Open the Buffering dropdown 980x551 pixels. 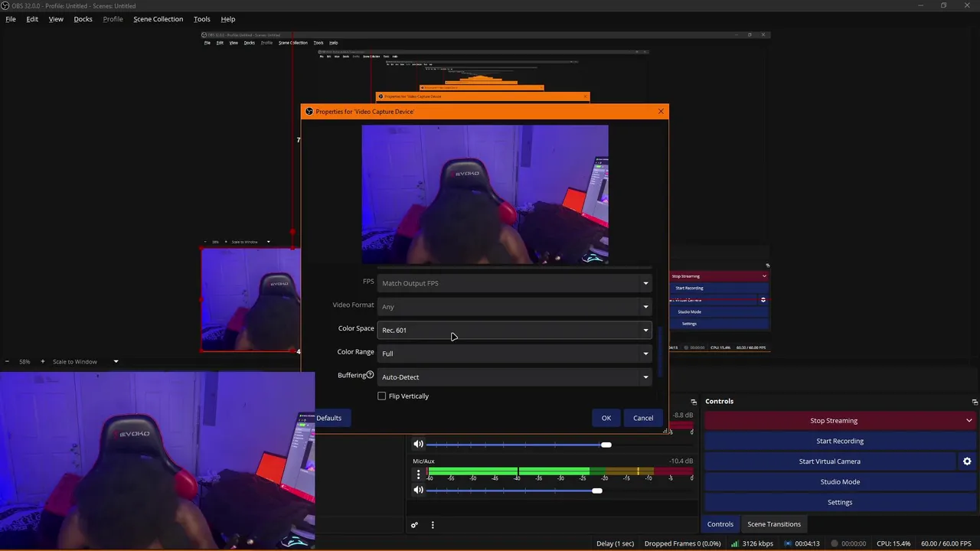(514, 377)
